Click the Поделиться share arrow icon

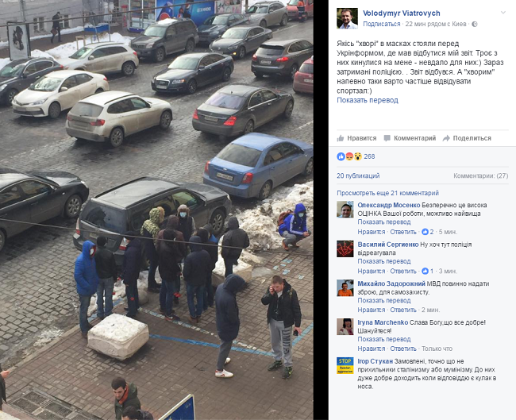tap(446, 138)
